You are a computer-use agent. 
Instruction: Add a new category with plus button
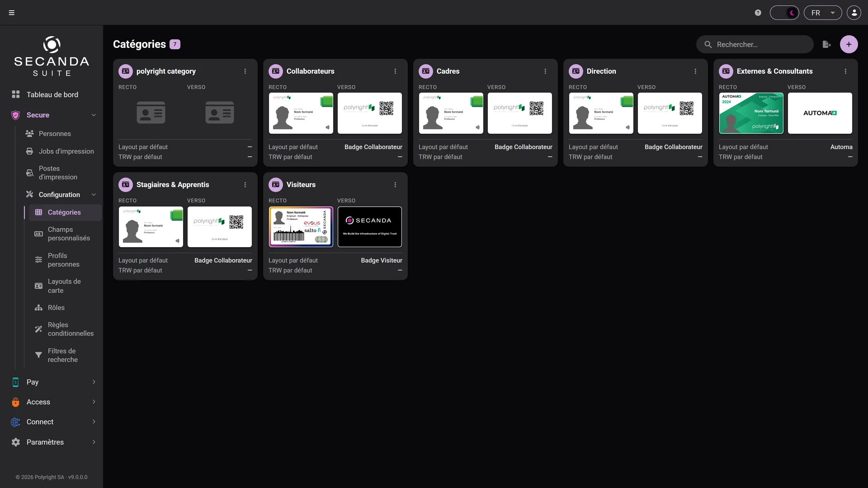coord(849,44)
